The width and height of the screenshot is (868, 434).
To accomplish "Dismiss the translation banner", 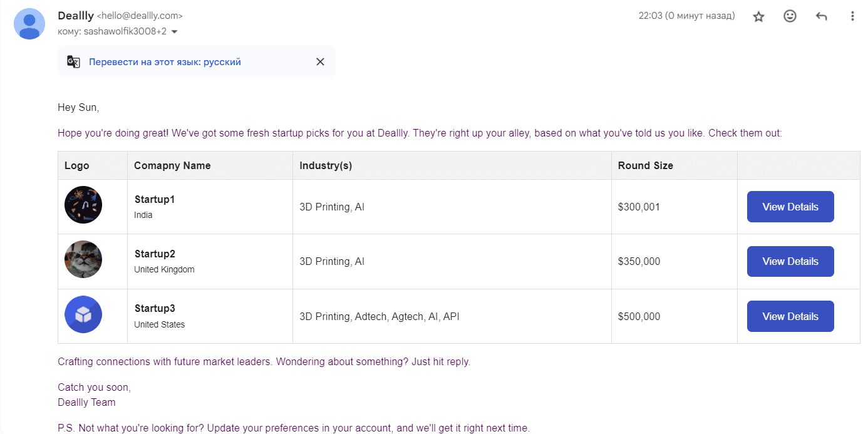I will (320, 61).
